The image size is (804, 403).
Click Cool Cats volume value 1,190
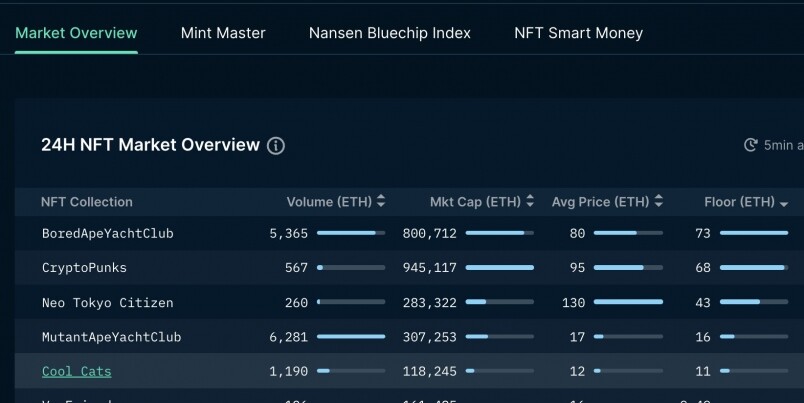pos(289,371)
